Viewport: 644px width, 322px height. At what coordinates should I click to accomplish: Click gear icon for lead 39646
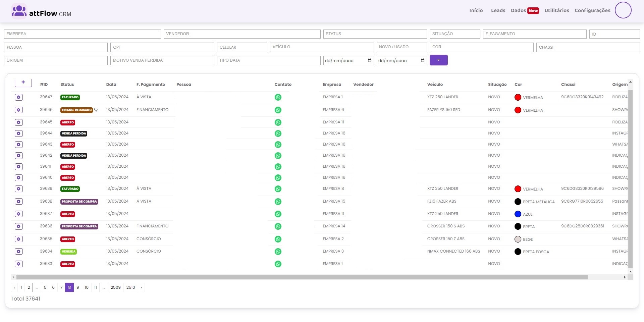pyautogui.click(x=19, y=110)
